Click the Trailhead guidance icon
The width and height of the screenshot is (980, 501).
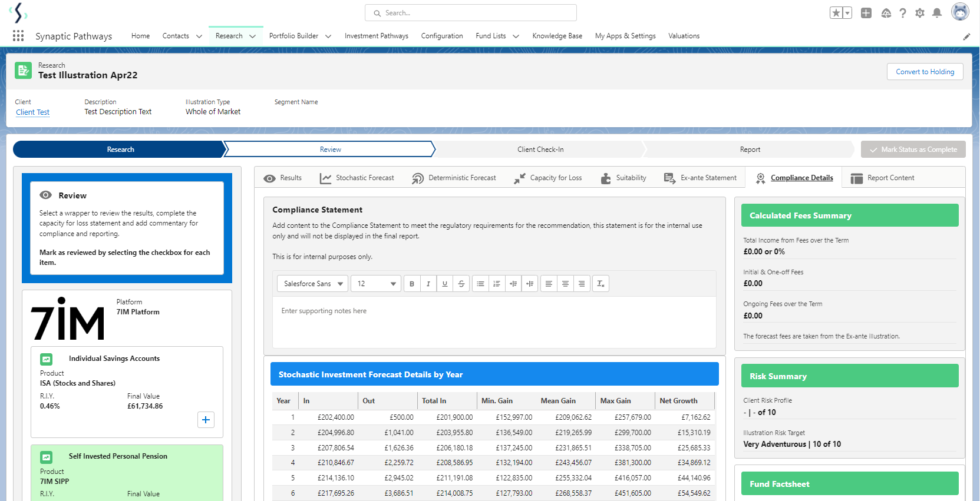886,13
